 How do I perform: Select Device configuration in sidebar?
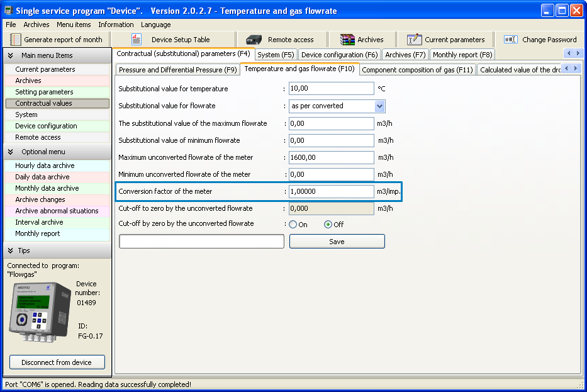57,126
